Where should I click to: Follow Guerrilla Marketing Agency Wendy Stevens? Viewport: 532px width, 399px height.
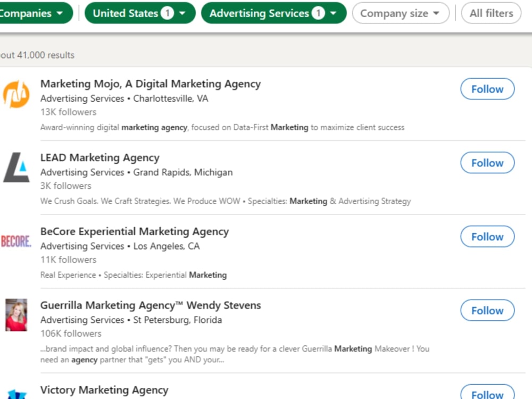(487, 311)
